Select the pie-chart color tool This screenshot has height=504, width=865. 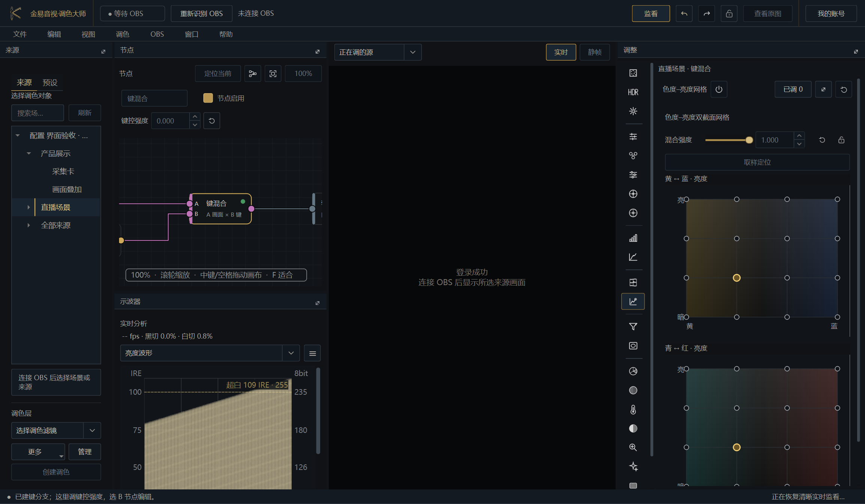click(x=633, y=371)
